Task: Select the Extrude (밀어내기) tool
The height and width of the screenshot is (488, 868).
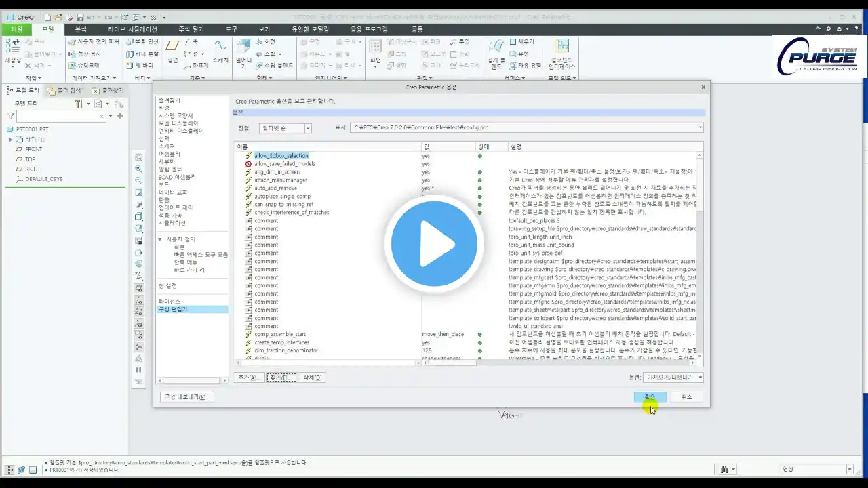Action: 243,54
